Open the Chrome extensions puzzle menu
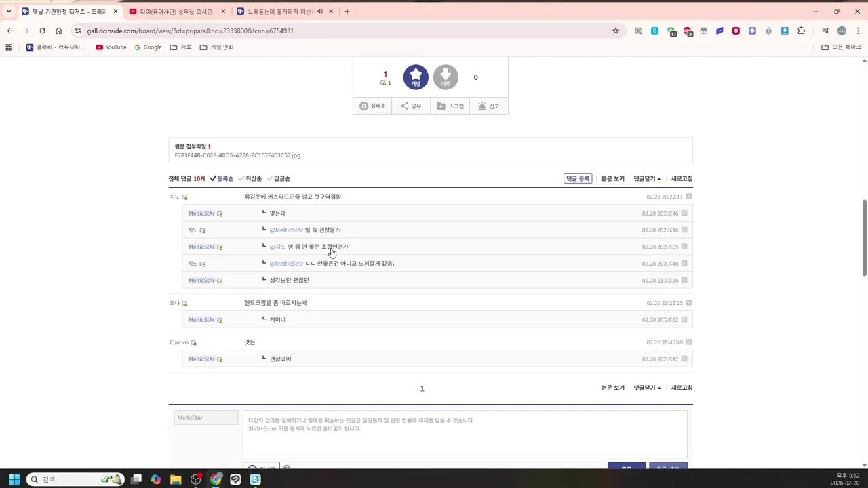This screenshot has width=868, height=488. coord(802,30)
